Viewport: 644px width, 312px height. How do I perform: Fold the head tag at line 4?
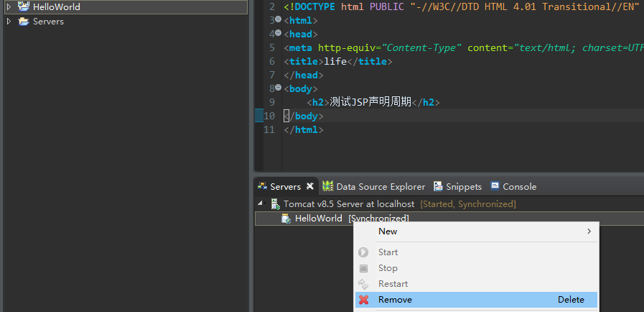(278, 33)
